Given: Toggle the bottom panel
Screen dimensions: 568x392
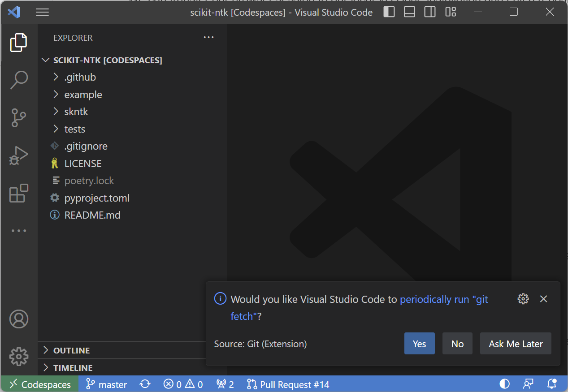Looking at the screenshot, I should point(409,12).
